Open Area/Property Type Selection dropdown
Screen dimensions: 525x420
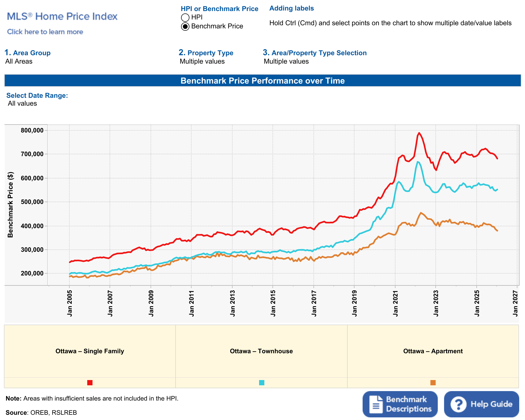tap(286, 61)
